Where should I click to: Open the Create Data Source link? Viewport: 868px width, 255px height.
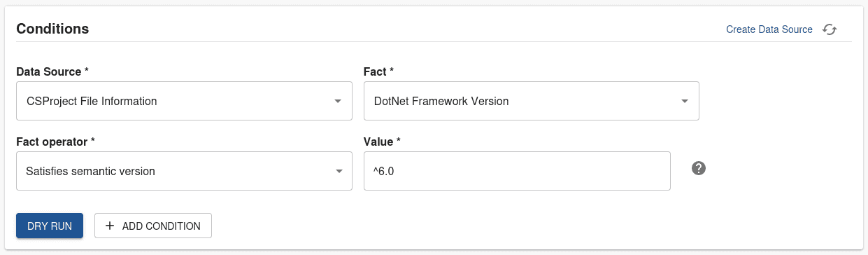[x=769, y=29]
